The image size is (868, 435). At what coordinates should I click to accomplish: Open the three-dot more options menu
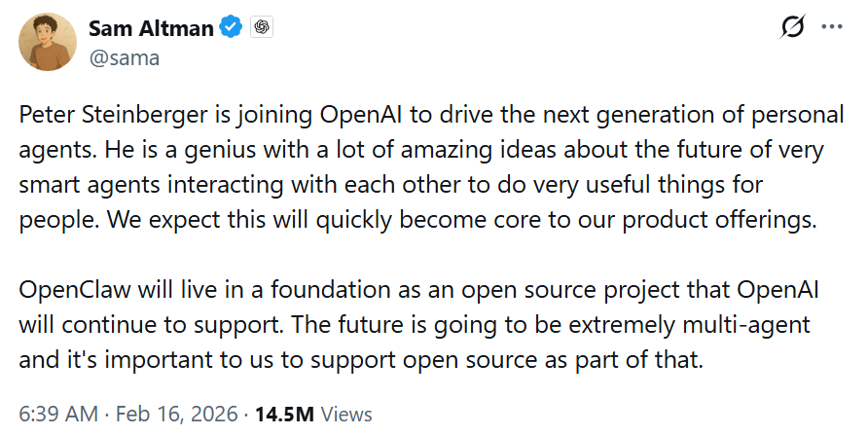point(832,27)
